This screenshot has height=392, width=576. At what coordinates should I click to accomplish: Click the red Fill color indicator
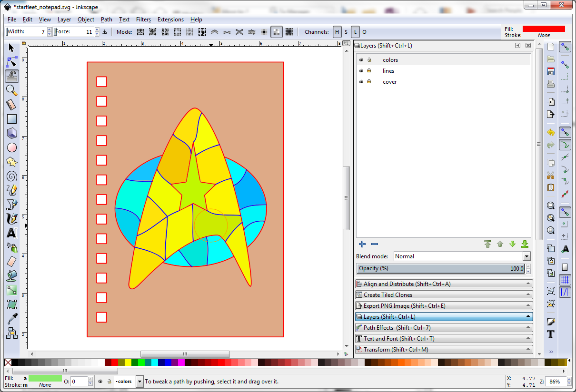pos(544,29)
